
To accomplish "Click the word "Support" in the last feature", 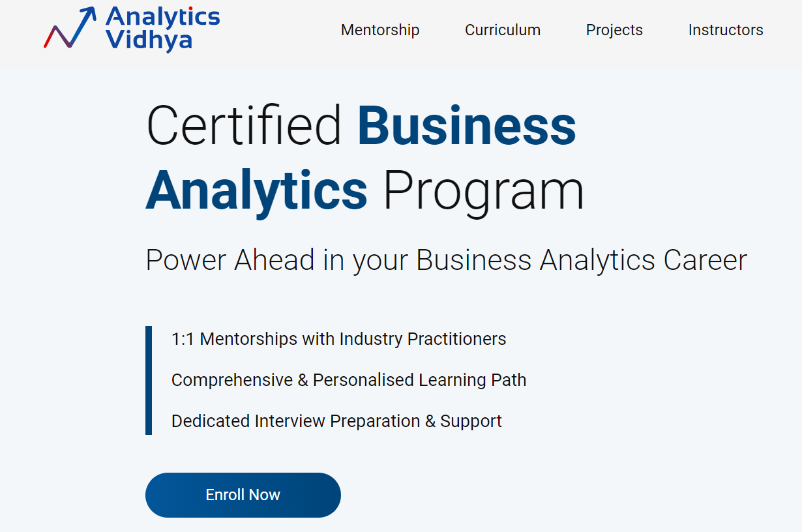I will pyautogui.click(x=471, y=421).
